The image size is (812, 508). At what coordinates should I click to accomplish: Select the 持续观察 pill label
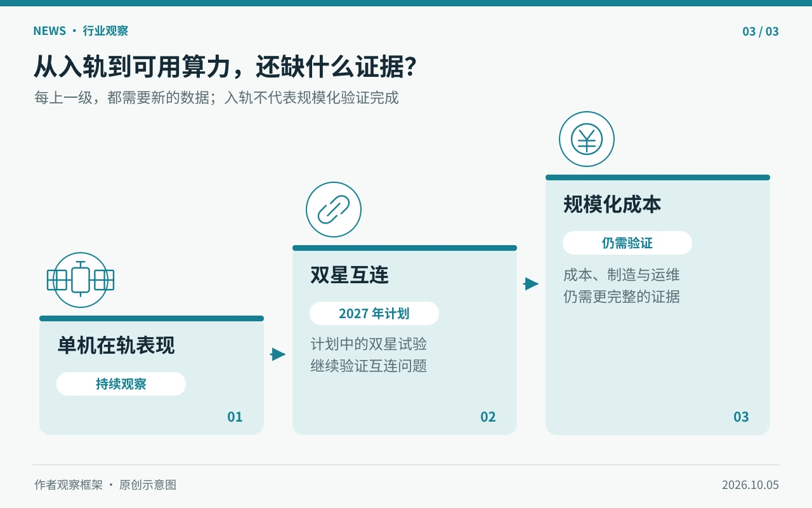point(121,384)
